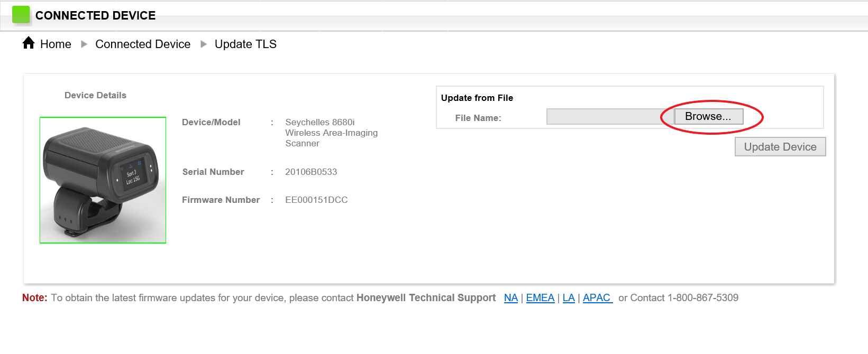Image resolution: width=868 pixels, height=354 pixels.
Task: Click the Device Details heading
Action: click(95, 95)
